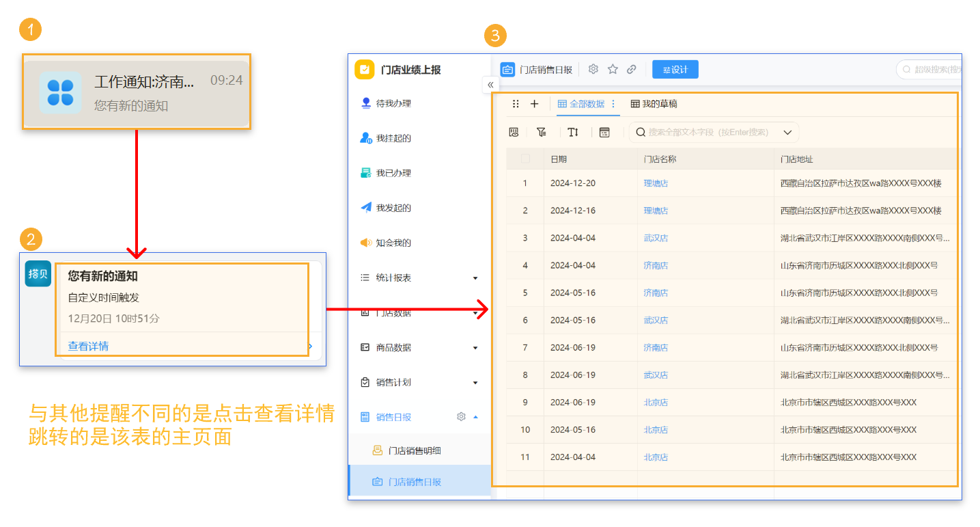Click the text formatting icon in toolbar
The image size is (980, 527).
[573, 132]
